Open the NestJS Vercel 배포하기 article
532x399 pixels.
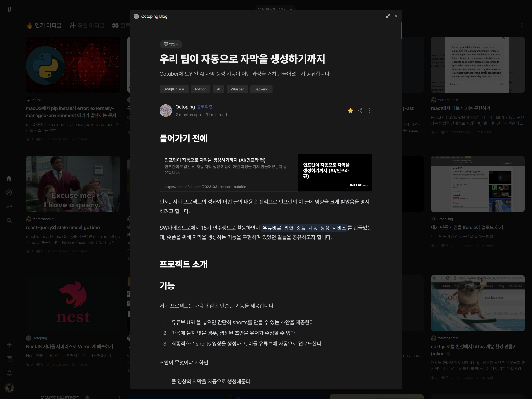69,347
